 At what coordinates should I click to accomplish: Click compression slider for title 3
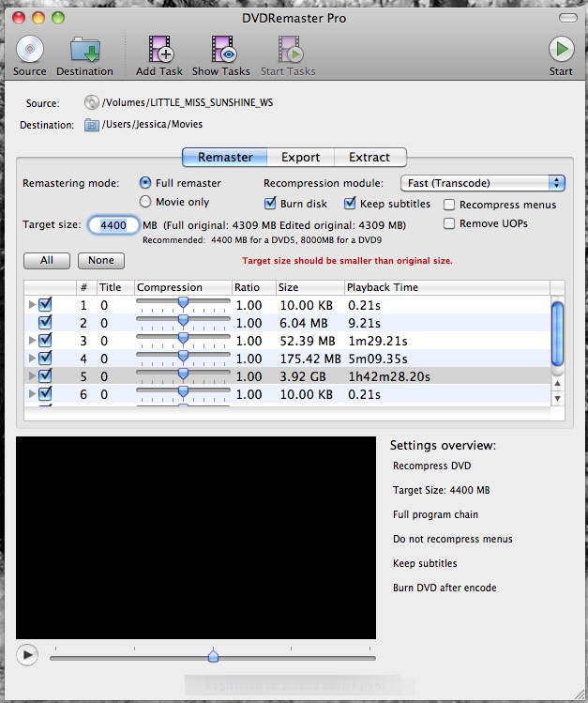(183, 339)
